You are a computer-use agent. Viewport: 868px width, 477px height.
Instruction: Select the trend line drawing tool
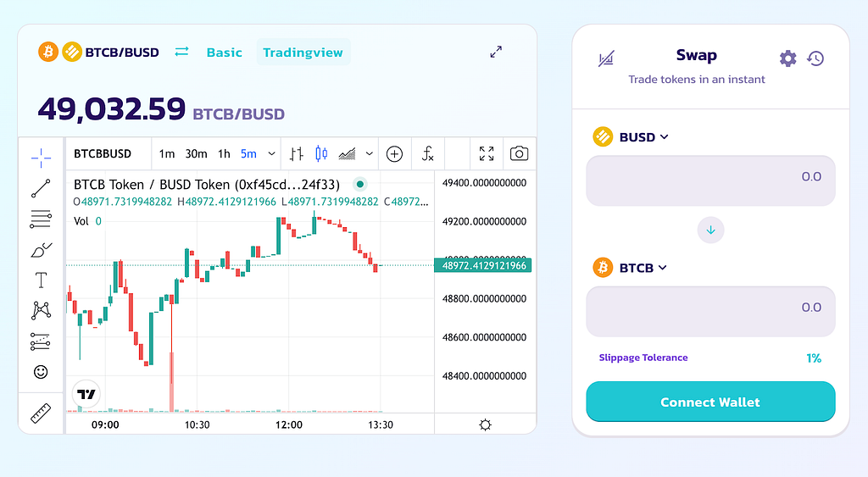41,189
